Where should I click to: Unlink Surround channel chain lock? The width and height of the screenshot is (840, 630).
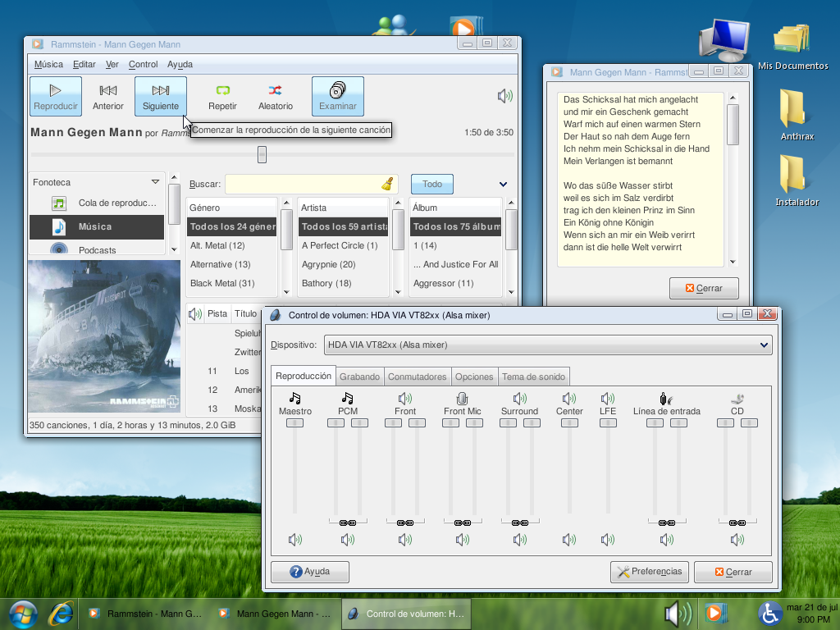(519, 523)
